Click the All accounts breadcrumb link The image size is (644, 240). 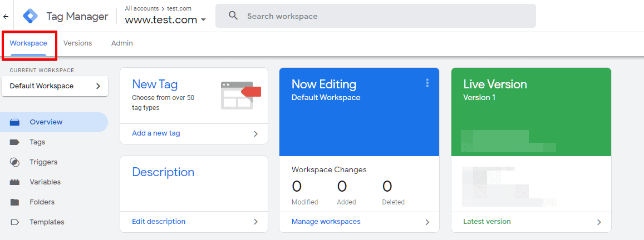(142, 8)
